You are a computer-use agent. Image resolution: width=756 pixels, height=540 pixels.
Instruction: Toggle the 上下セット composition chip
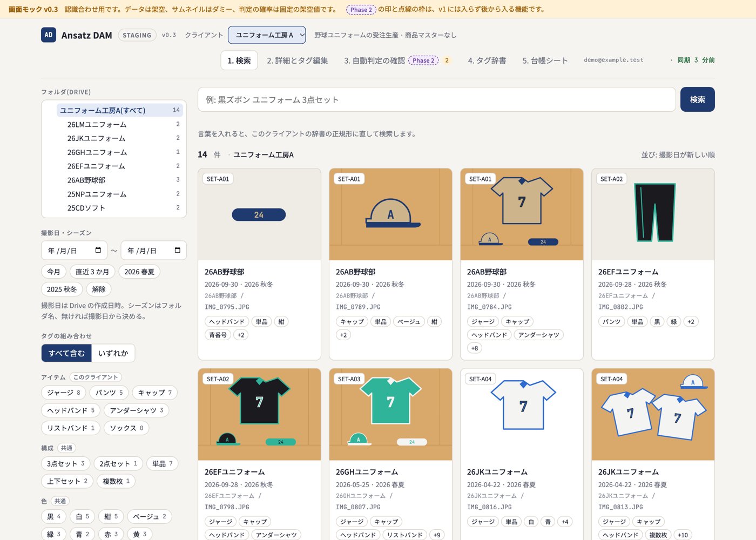[x=67, y=481]
